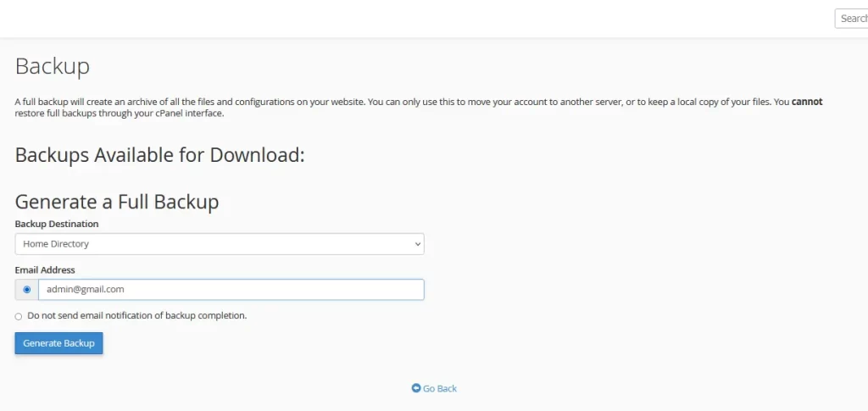Choose the do-not-send notification radio button
This screenshot has width=868, height=411.
19,316
